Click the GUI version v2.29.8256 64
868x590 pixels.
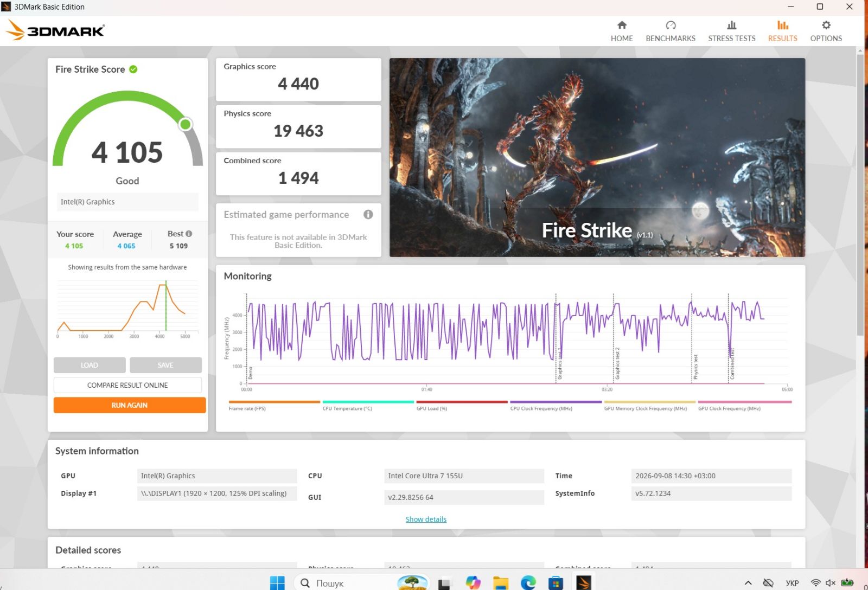click(464, 497)
